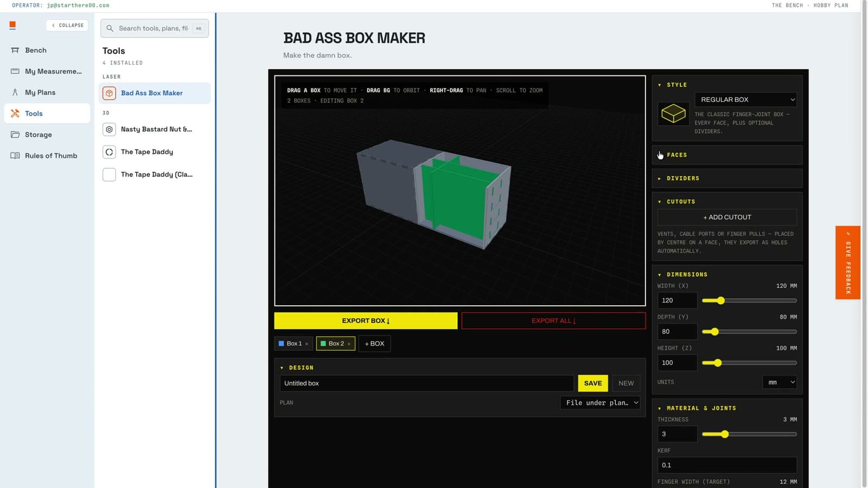Remove Box 1 with its x
This screenshot has height=488, width=868.
tap(307, 344)
